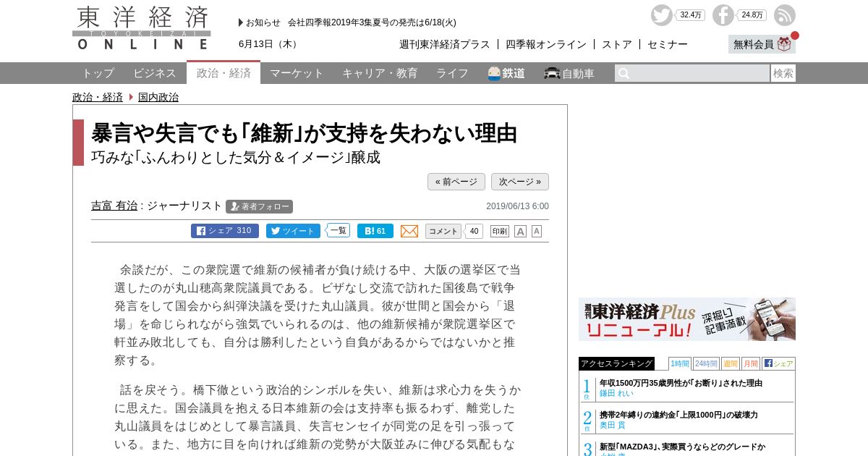Click the 東洋経済Plus リニューアル banner
This screenshot has height=456, width=868.
pyautogui.click(x=687, y=319)
